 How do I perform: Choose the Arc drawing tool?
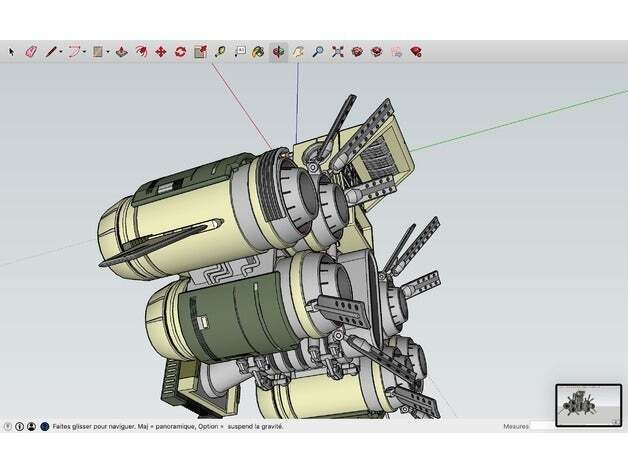point(74,51)
